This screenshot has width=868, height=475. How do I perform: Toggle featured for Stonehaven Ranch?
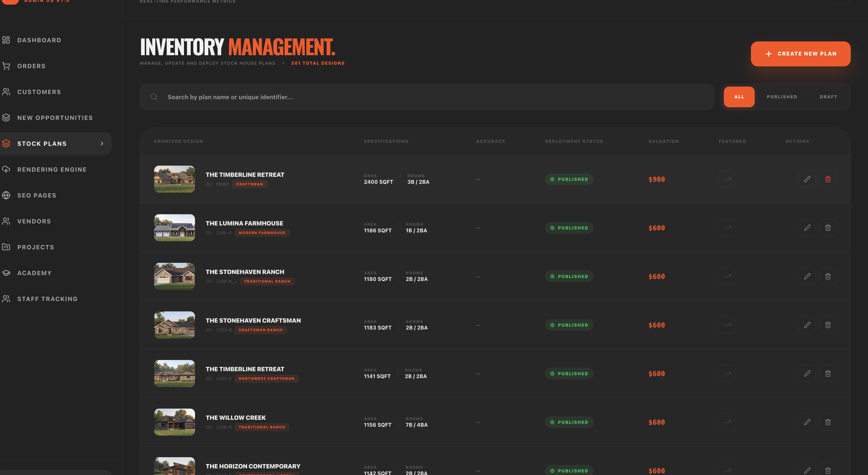click(x=727, y=276)
